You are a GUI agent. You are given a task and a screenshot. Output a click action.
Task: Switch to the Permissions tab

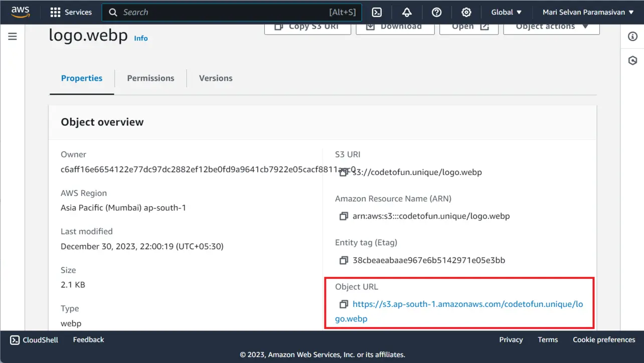[150, 78]
